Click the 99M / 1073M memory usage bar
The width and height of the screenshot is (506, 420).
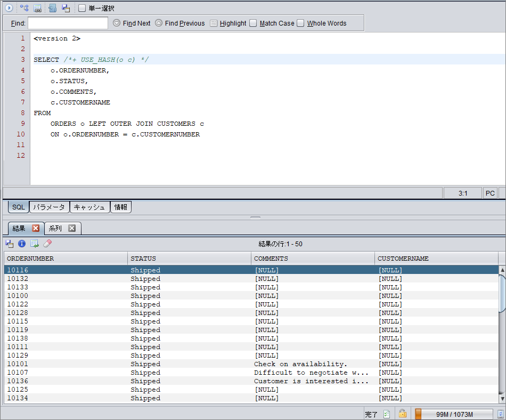[454, 414]
